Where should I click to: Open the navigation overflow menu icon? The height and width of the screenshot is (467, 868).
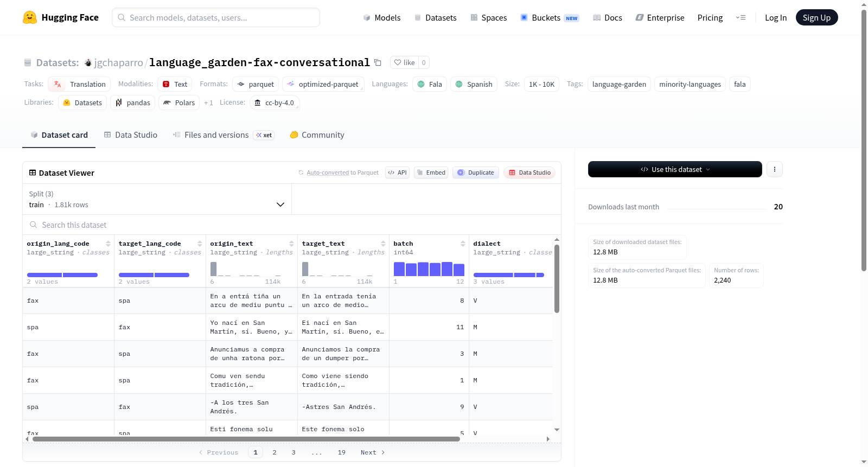(x=741, y=17)
